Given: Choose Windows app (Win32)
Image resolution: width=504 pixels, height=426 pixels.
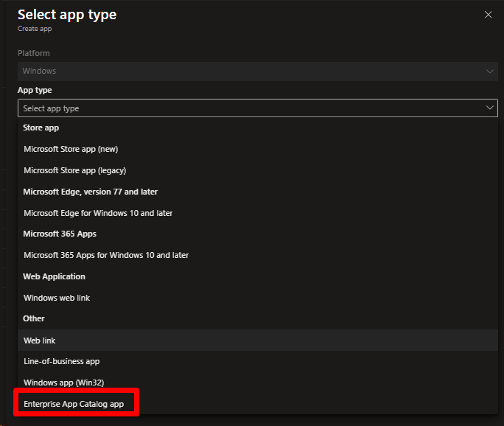Looking at the screenshot, I should pos(258,383).
